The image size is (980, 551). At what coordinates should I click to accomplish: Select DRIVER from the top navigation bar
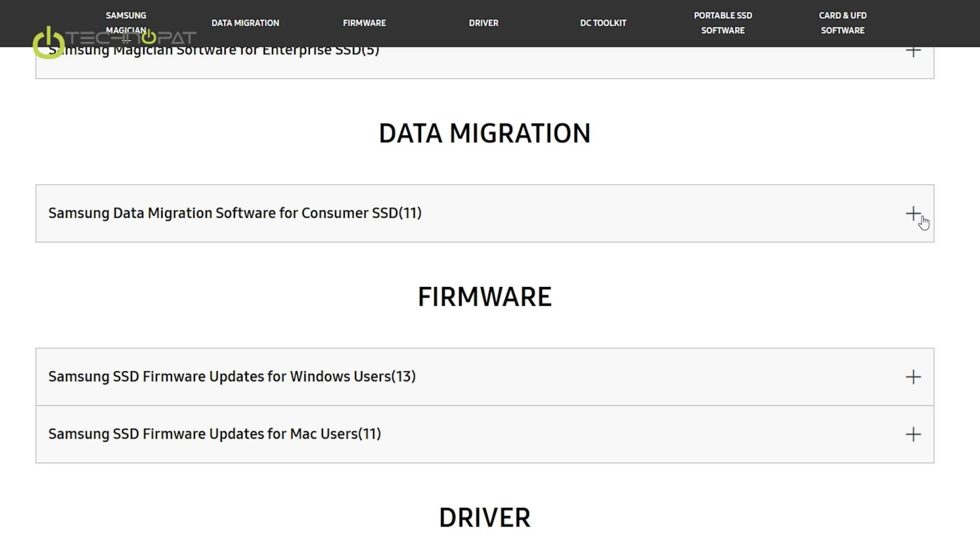(483, 22)
